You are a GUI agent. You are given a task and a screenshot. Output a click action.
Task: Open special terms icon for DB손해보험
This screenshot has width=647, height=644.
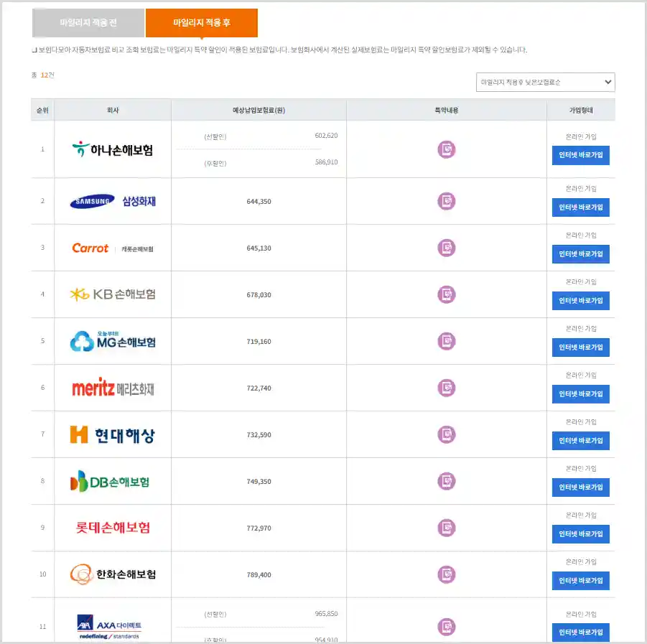[x=447, y=481]
